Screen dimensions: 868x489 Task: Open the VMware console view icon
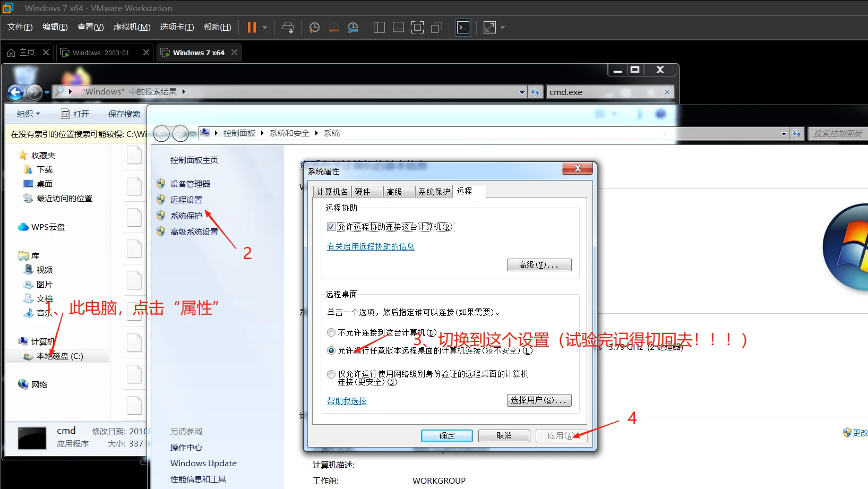[x=463, y=28]
